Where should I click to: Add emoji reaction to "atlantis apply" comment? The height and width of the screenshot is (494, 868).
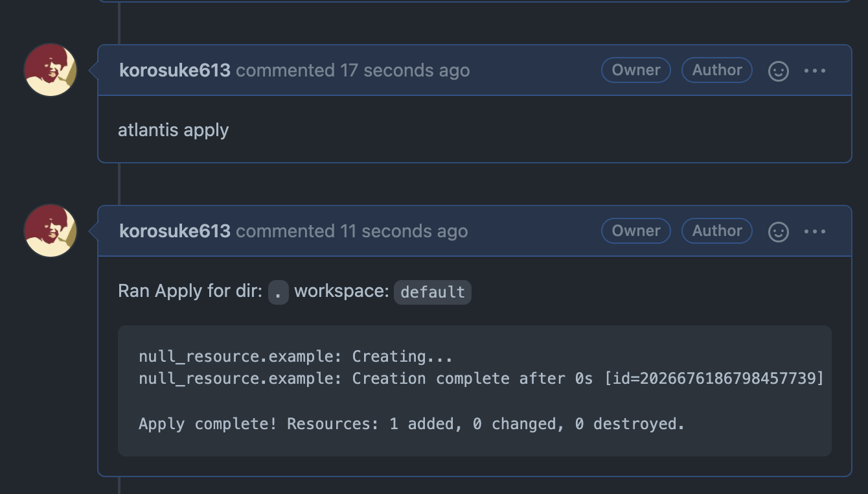click(x=778, y=71)
